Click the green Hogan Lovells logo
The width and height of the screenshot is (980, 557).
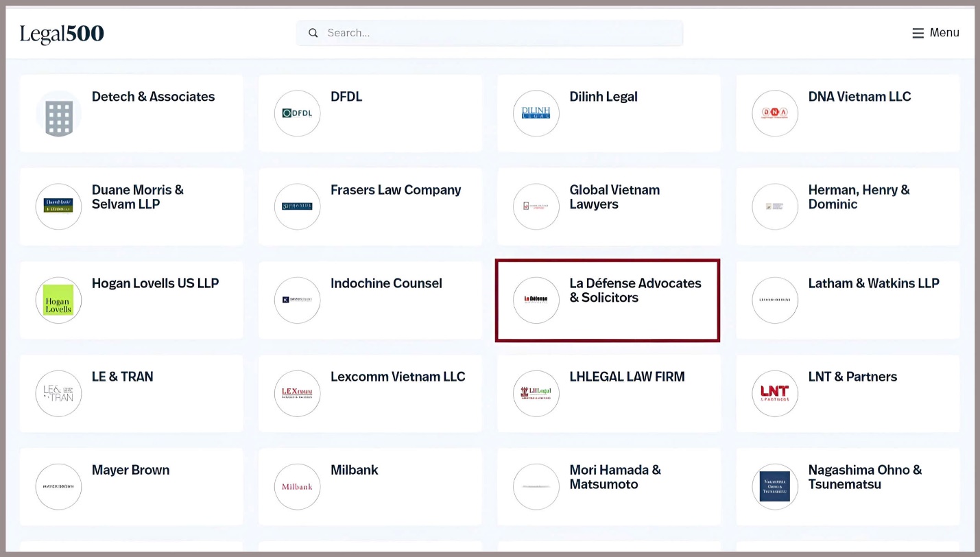(58, 300)
